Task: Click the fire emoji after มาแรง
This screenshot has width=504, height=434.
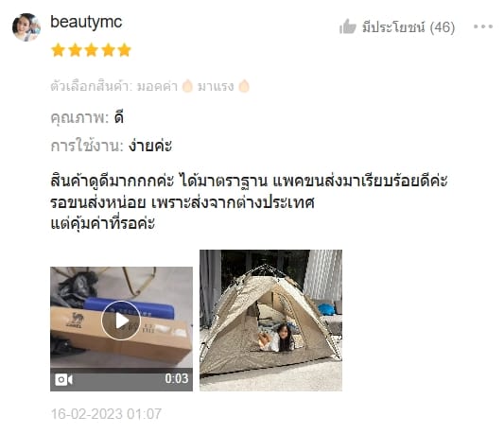Action: click(x=244, y=86)
